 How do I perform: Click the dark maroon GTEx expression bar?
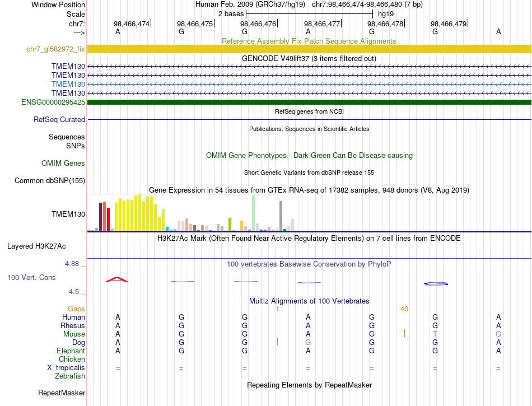coord(100,217)
